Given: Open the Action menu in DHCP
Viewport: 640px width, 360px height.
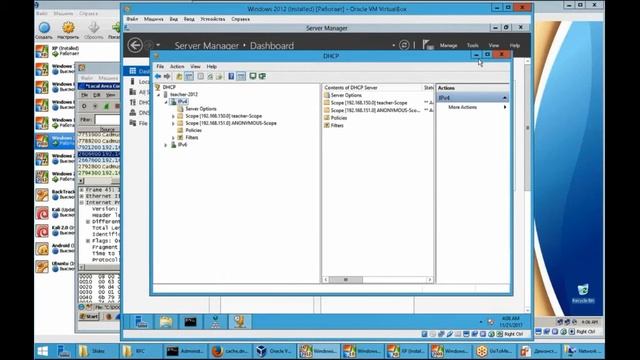Looking at the screenshot, I should pyautogui.click(x=177, y=66).
